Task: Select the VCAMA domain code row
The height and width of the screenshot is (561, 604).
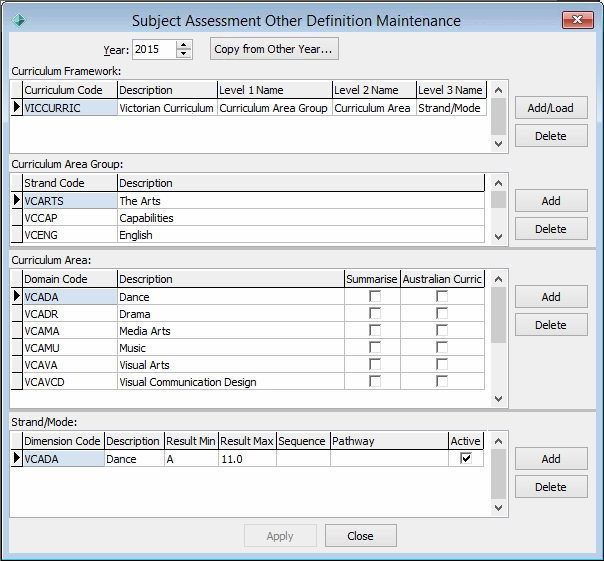Action: coord(70,331)
